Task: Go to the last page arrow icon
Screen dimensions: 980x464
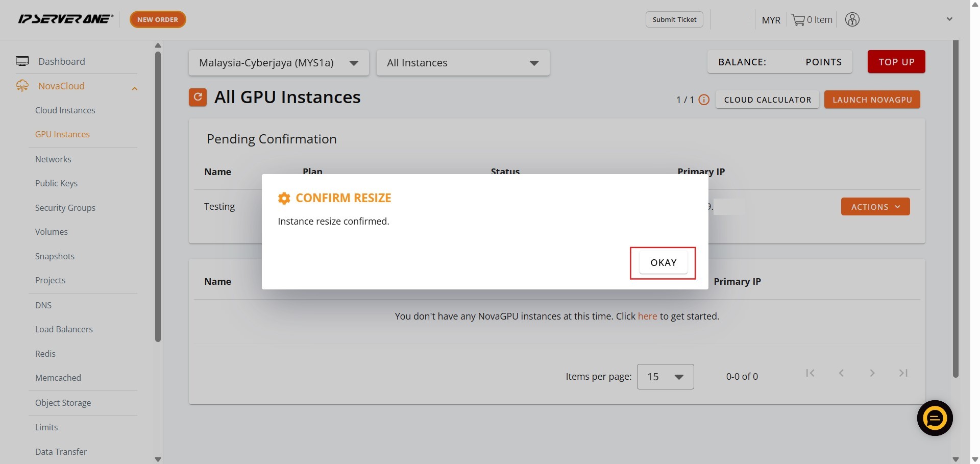Action: (x=903, y=373)
